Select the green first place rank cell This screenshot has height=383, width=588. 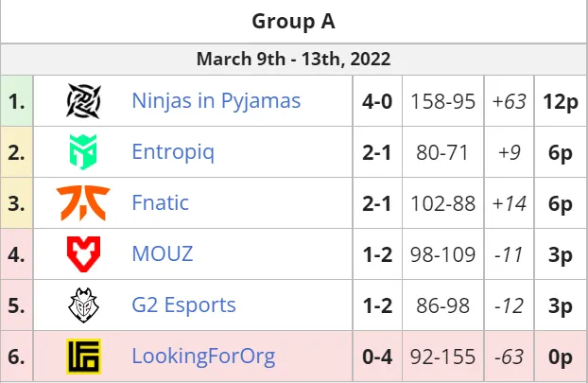[17, 101]
